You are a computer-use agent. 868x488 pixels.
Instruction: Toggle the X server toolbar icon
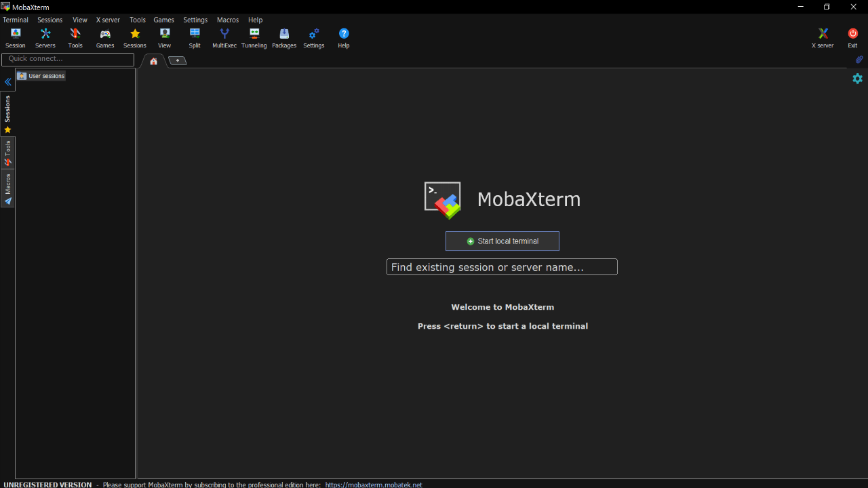(823, 38)
